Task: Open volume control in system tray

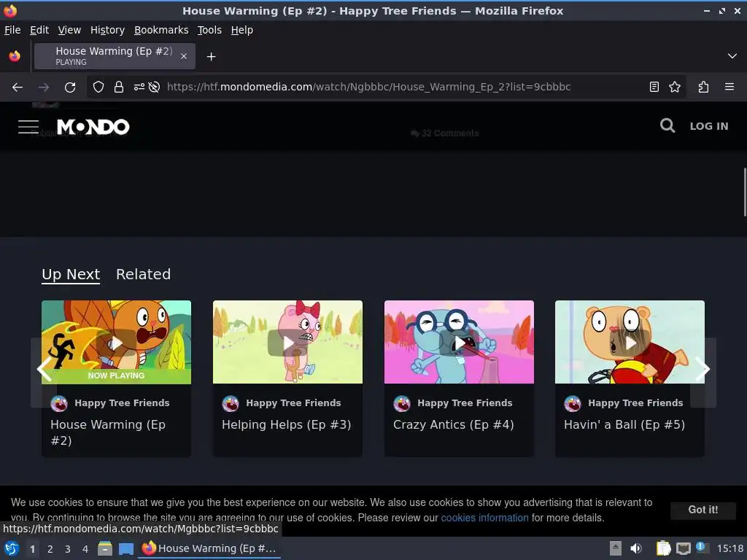Action: [636, 548]
